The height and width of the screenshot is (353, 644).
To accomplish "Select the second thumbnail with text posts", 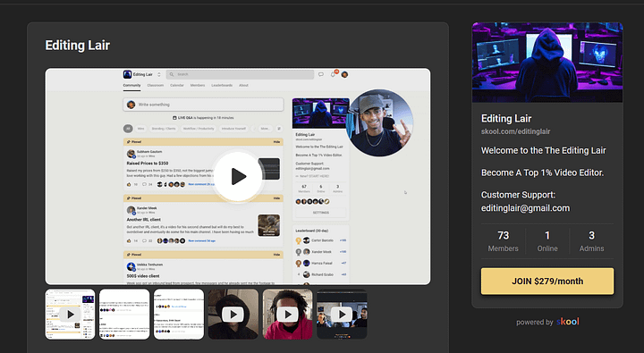I will pyautogui.click(x=124, y=315).
